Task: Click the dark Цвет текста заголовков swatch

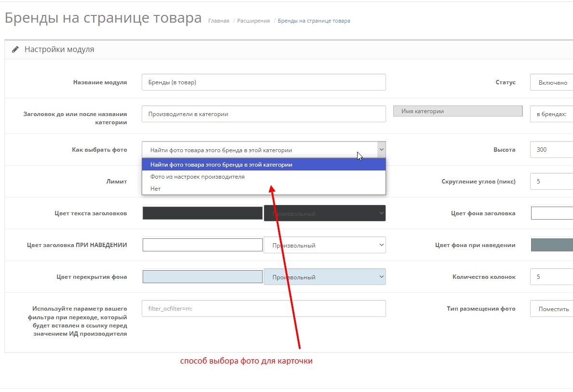Action: click(x=202, y=213)
